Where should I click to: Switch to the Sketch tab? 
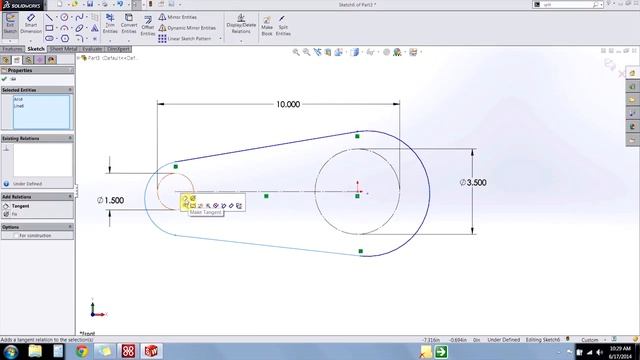36,49
